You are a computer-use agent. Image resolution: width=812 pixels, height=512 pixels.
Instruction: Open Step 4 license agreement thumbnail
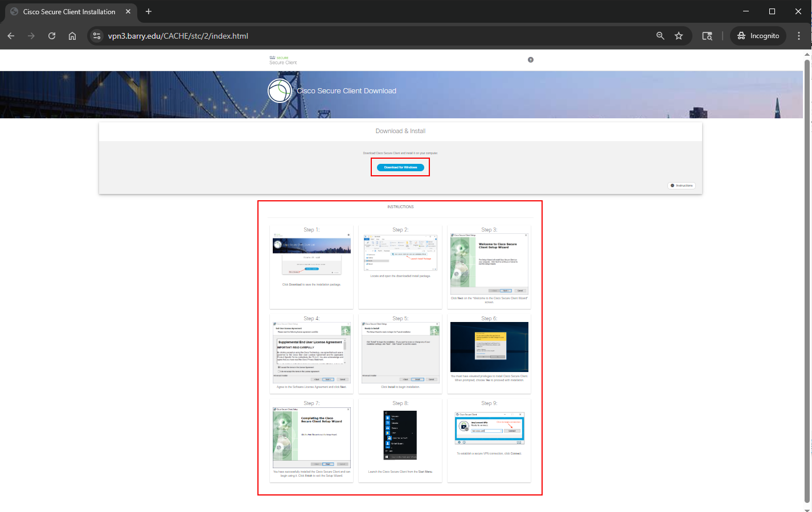pyautogui.click(x=311, y=352)
